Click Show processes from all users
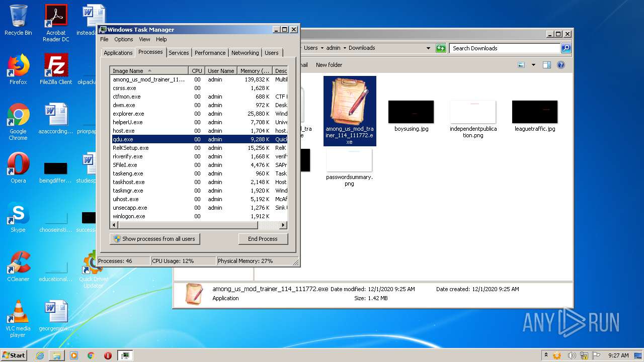Viewport: 644px width, 362px height. (x=154, y=239)
